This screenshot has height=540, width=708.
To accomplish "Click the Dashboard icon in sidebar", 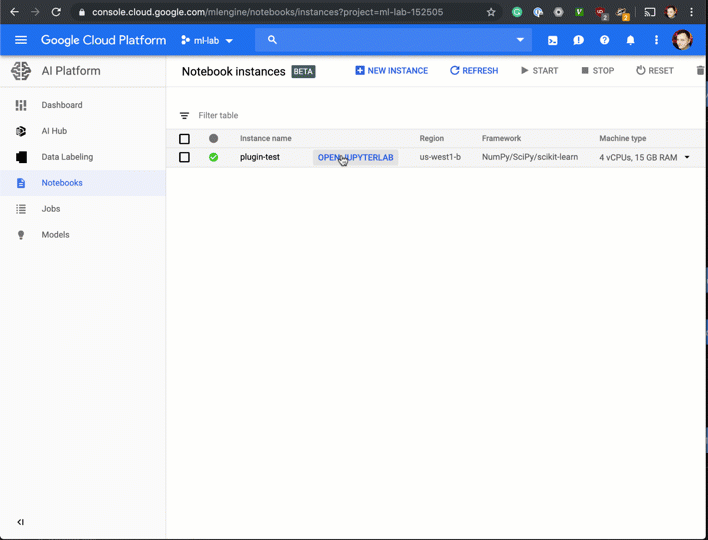I will pyautogui.click(x=21, y=105).
